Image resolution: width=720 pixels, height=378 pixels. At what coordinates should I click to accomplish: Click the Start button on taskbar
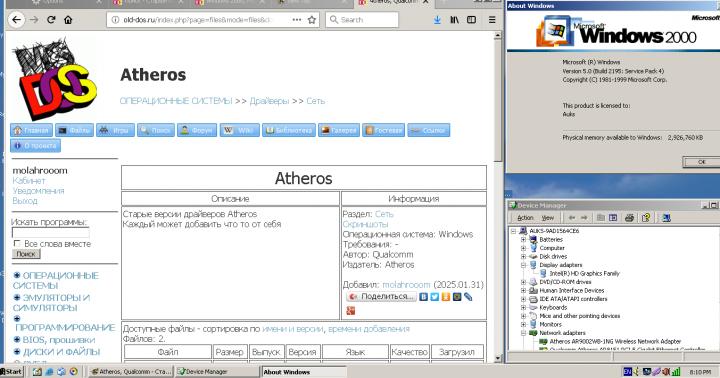click(x=11, y=372)
